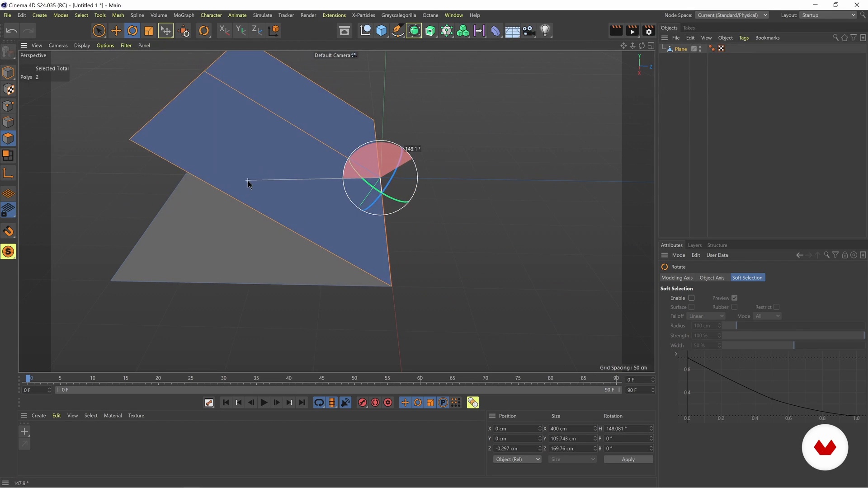The image size is (868, 488).
Task: Toggle the Preview checkbox
Action: (735, 298)
